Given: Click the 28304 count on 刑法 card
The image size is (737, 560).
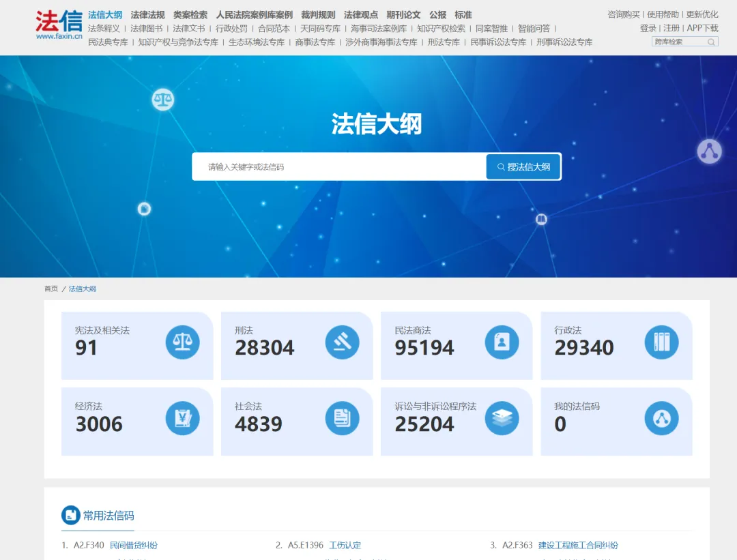Looking at the screenshot, I should tap(265, 348).
